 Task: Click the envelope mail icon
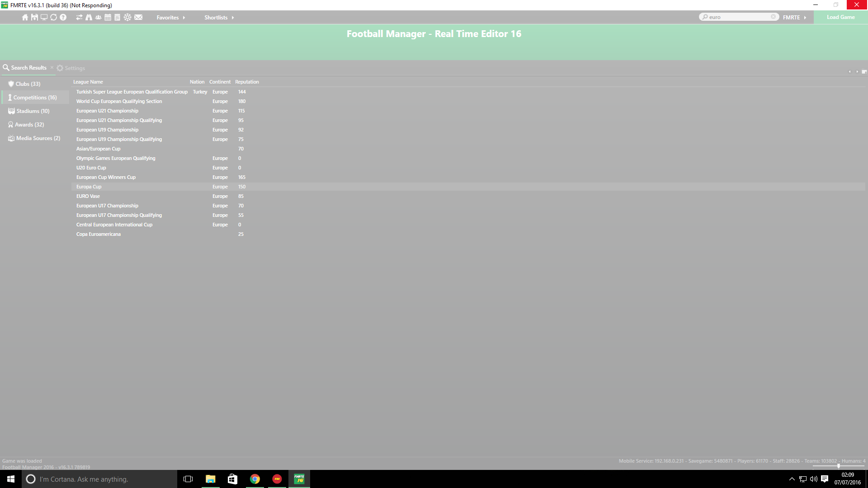point(138,17)
